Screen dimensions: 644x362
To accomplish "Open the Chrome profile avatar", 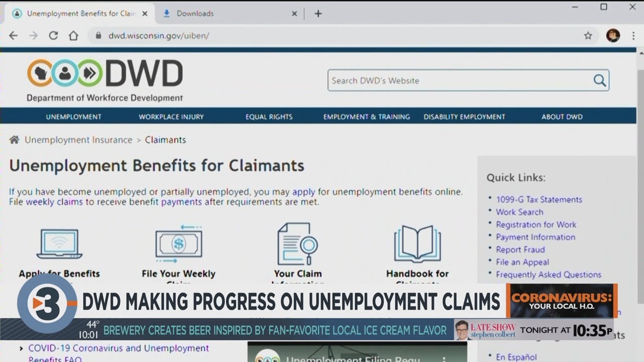I will pyautogui.click(x=613, y=35).
